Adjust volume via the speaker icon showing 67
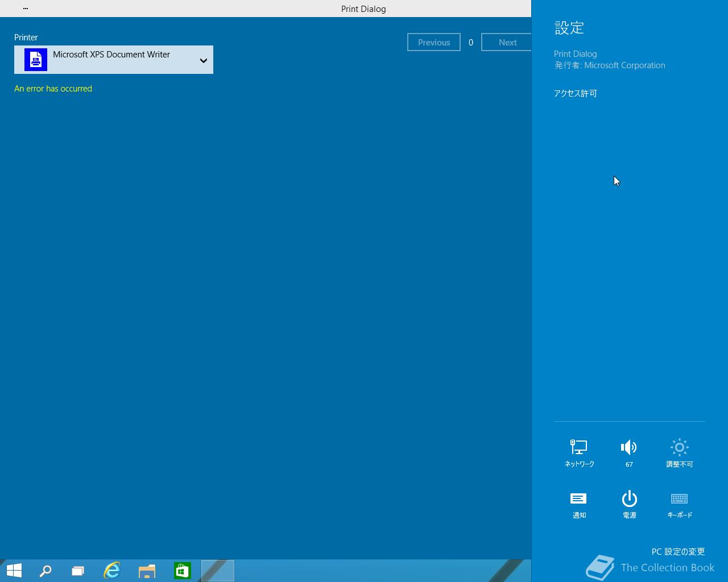The height and width of the screenshot is (582, 728). coord(629,453)
